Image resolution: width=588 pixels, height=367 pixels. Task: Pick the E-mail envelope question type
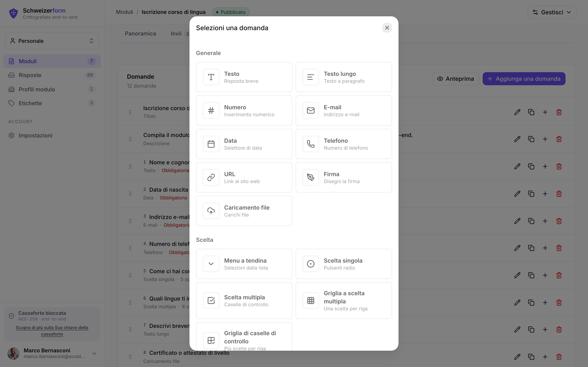click(x=344, y=111)
